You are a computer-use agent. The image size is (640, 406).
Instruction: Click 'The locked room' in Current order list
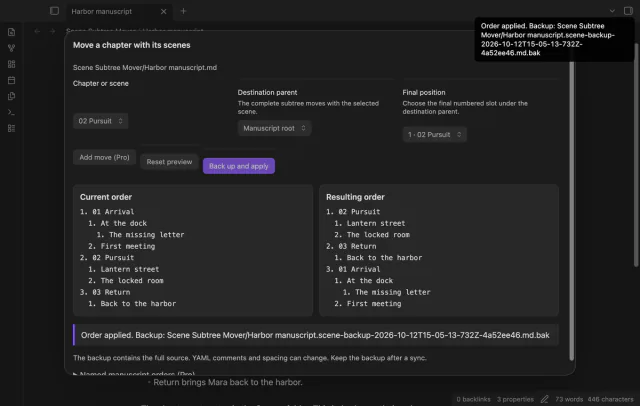132,280
